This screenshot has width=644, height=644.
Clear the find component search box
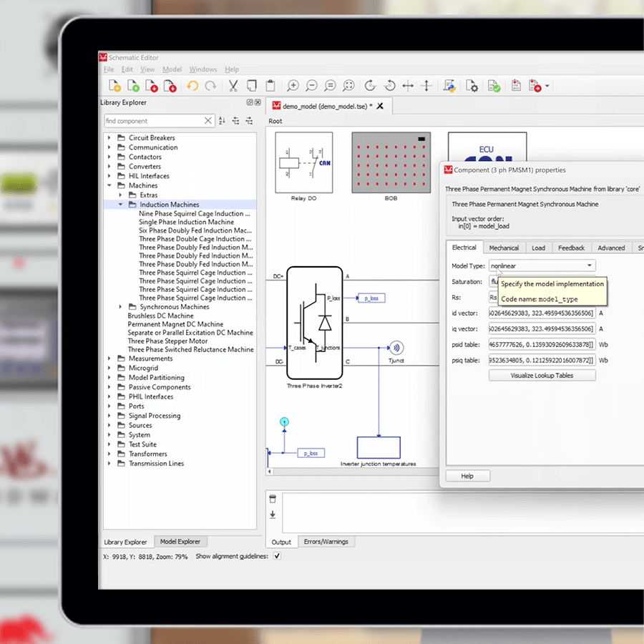coord(208,121)
